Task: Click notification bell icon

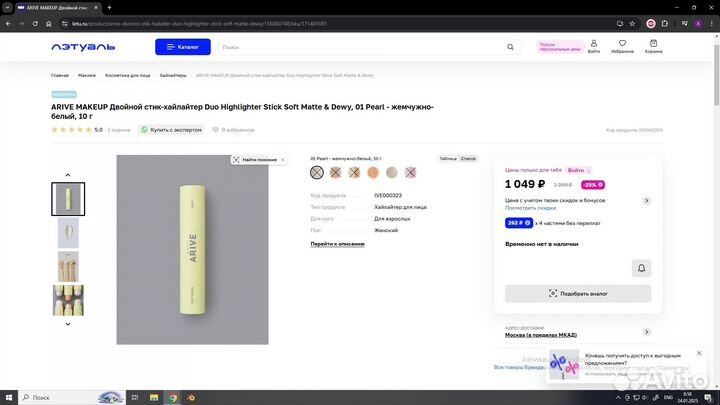Action: (x=641, y=268)
